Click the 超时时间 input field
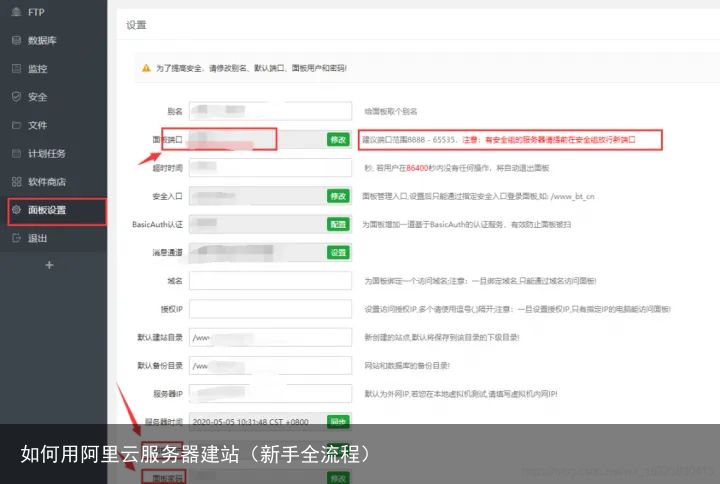This screenshot has height=484, width=720. pos(270,168)
